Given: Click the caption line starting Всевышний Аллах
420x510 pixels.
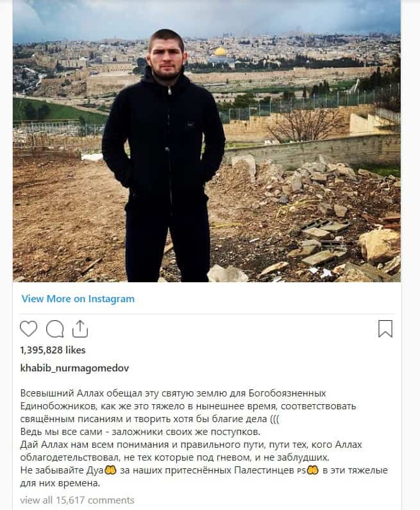Looking at the screenshot, I should coord(173,393).
